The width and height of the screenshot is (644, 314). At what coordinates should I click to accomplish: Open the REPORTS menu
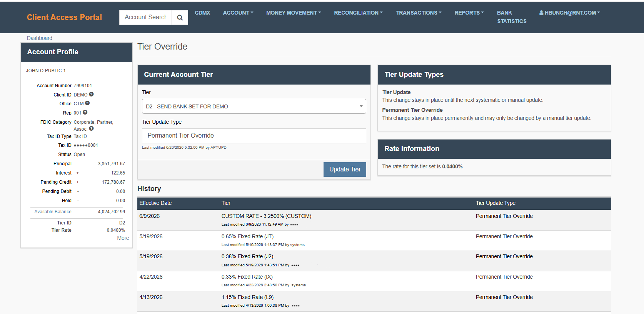(469, 13)
